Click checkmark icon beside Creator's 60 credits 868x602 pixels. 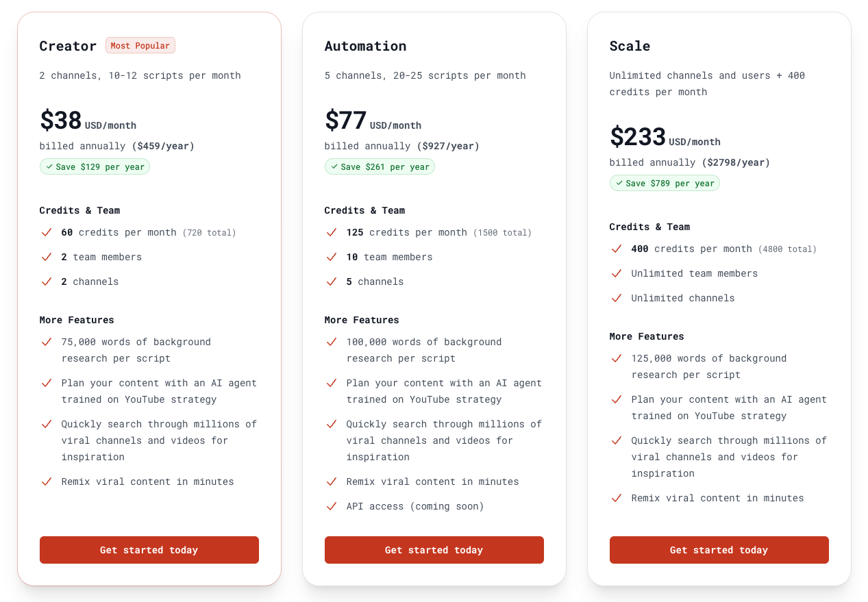click(47, 233)
